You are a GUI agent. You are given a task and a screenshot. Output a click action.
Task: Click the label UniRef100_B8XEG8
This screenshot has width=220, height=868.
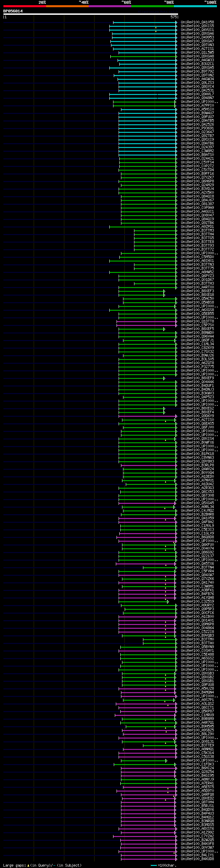point(197,295)
